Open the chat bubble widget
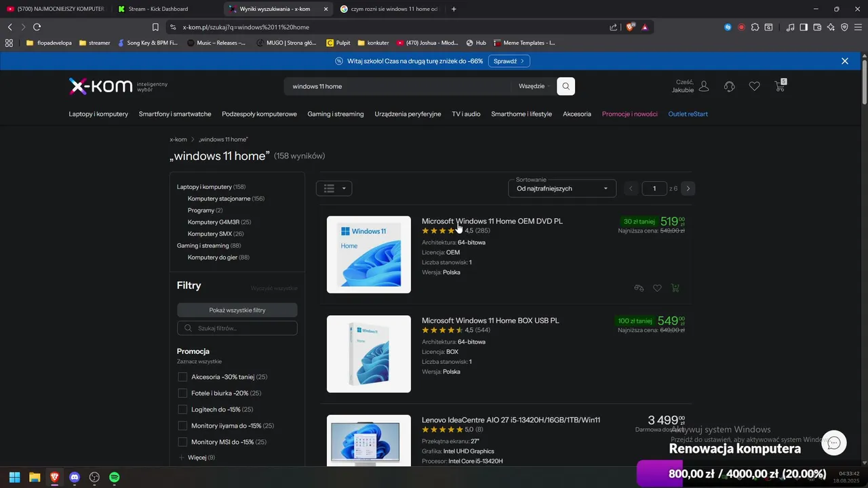The image size is (868, 488). tap(834, 443)
